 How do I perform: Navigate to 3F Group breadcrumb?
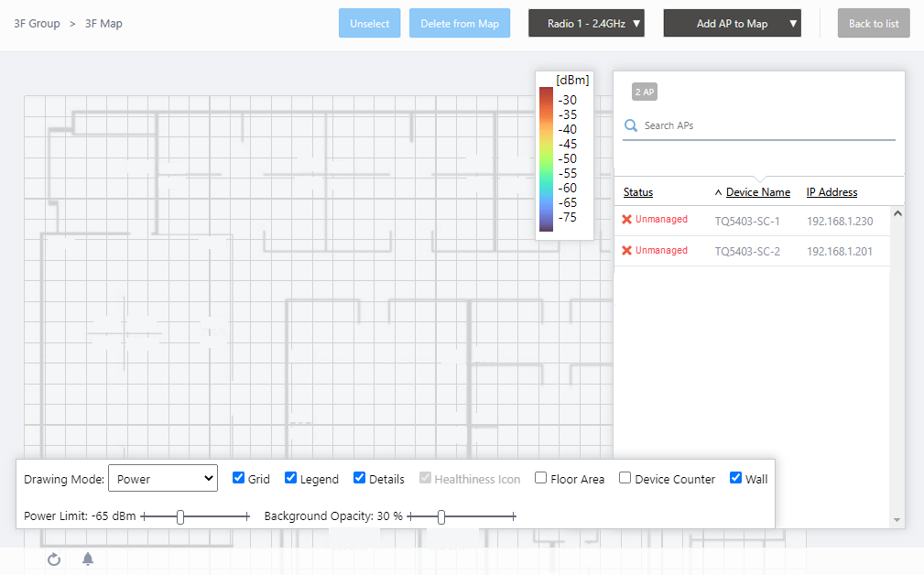37,24
